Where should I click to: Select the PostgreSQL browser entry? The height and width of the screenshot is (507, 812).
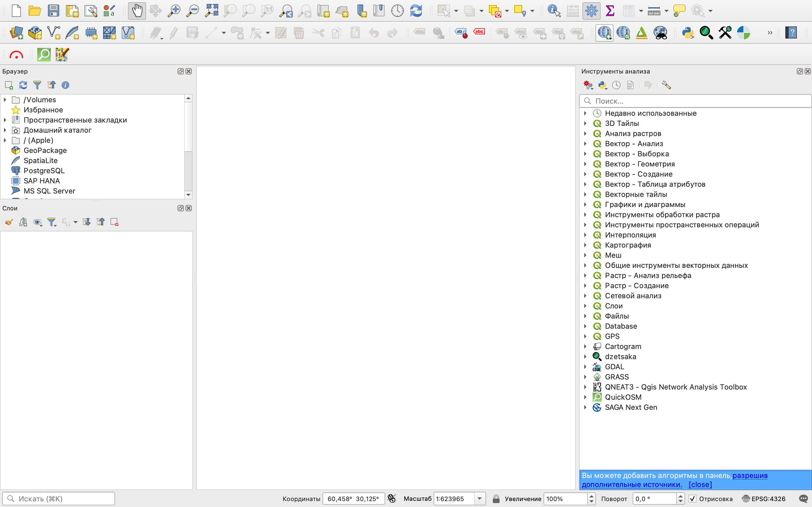click(44, 171)
